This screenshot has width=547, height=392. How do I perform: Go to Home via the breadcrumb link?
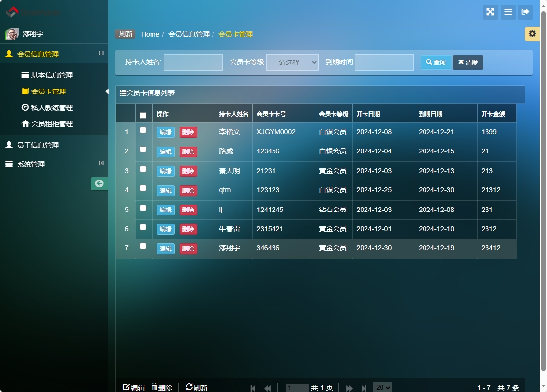pos(150,34)
